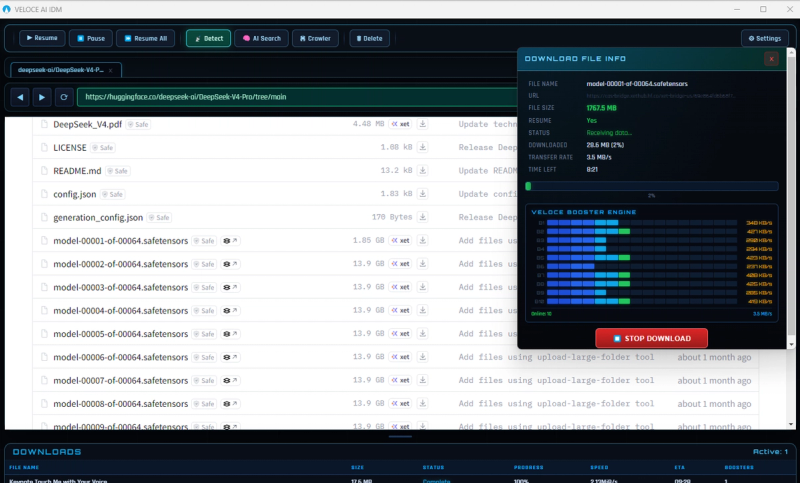Download model-00006-of-00064.safetensors via row icon
Viewport: 800px width, 483px height.
point(422,357)
